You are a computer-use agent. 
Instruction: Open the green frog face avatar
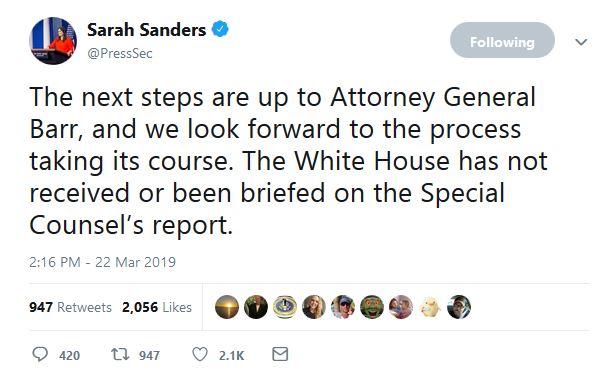[x=372, y=307]
